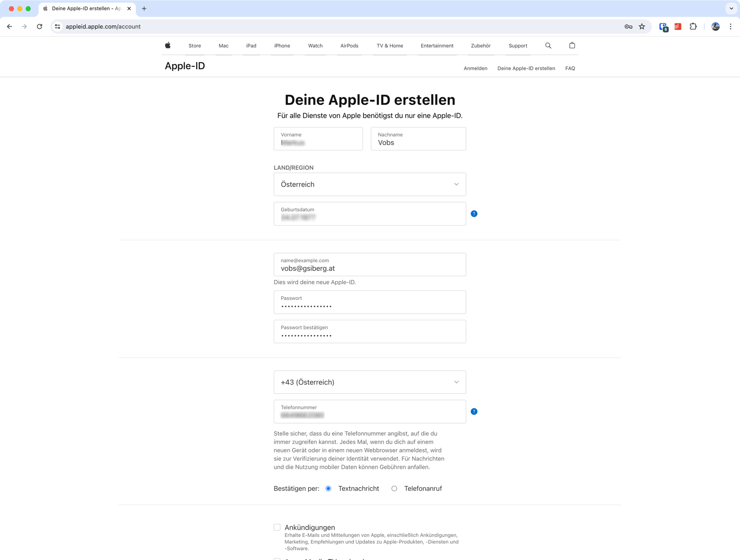Enable the Ankündigungen checkbox

[x=277, y=527]
